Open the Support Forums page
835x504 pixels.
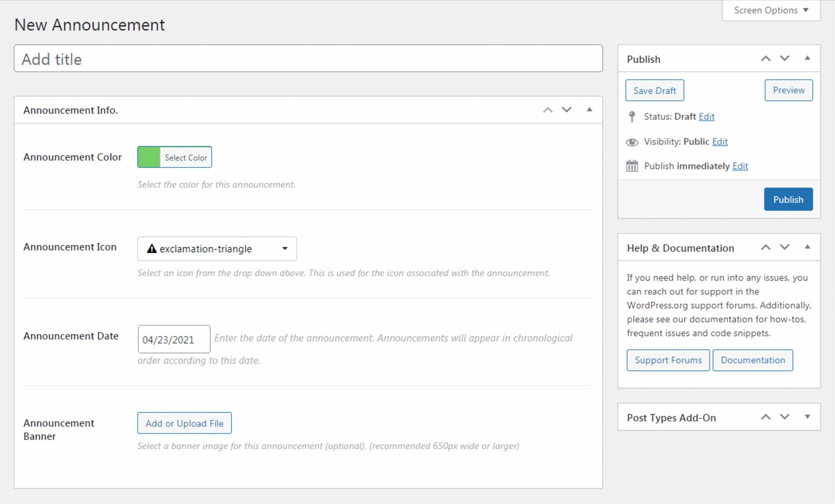pyautogui.click(x=668, y=360)
